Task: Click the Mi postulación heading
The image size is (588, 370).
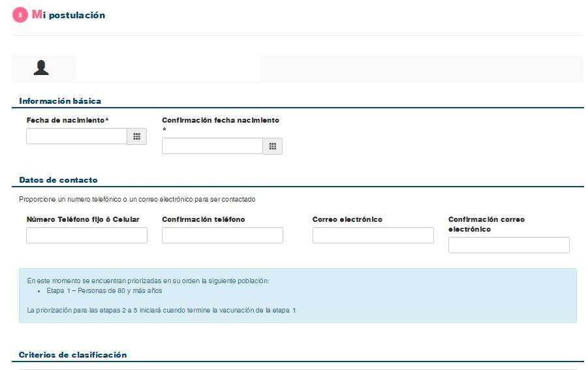Action: [69, 15]
